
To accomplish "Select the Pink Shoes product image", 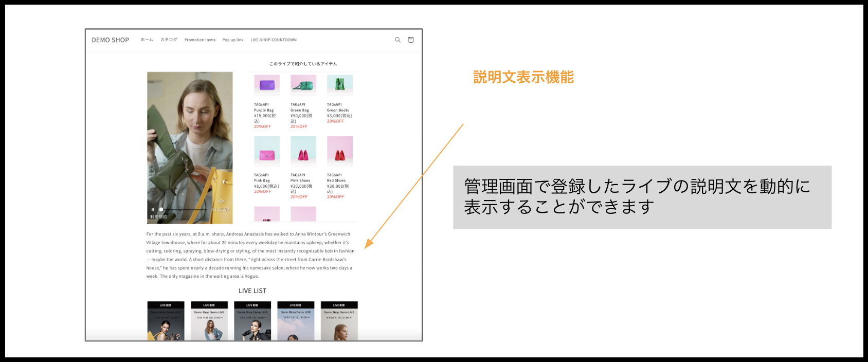I will click(x=303, y=151).
